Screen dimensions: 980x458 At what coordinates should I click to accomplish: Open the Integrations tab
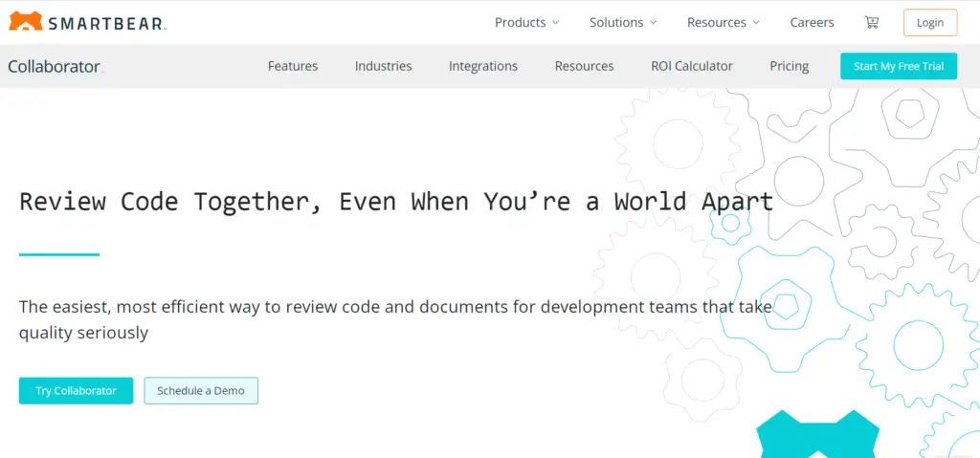pos(483,66)
